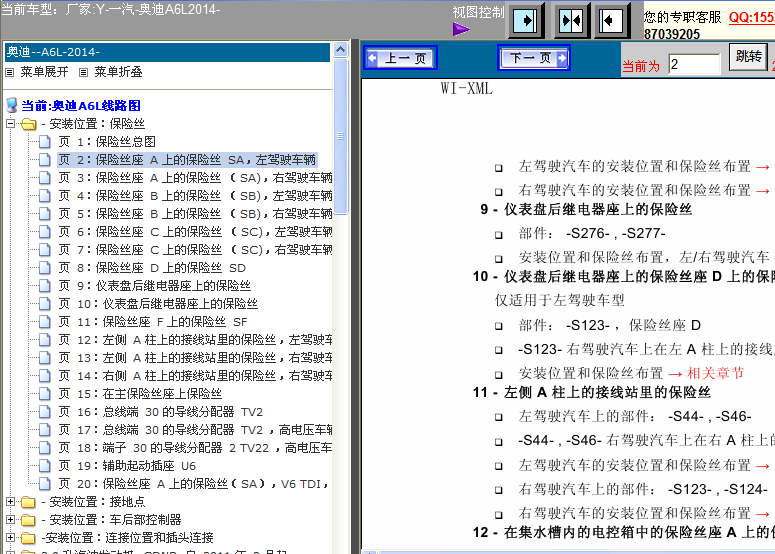Image resolution: width=775 pixels, height=554 pixels.
Task: Click page icon of 页 19 辅助起动插座 U6
Action: pos(44,466)
